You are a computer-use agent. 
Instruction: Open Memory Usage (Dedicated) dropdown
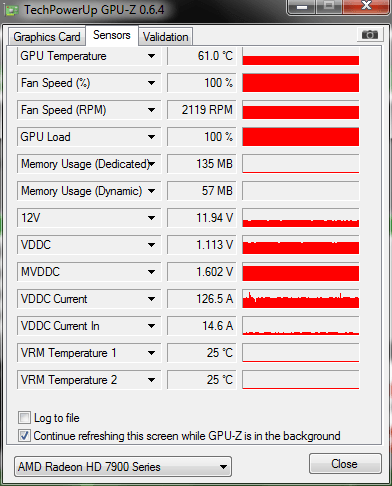coord(152,164)
